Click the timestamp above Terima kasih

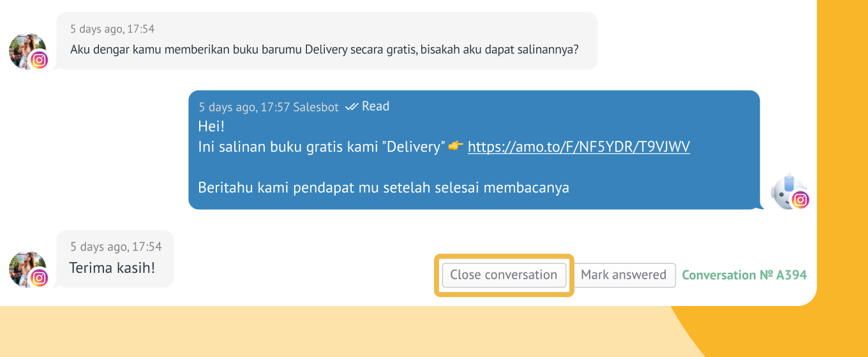(116, 247)
